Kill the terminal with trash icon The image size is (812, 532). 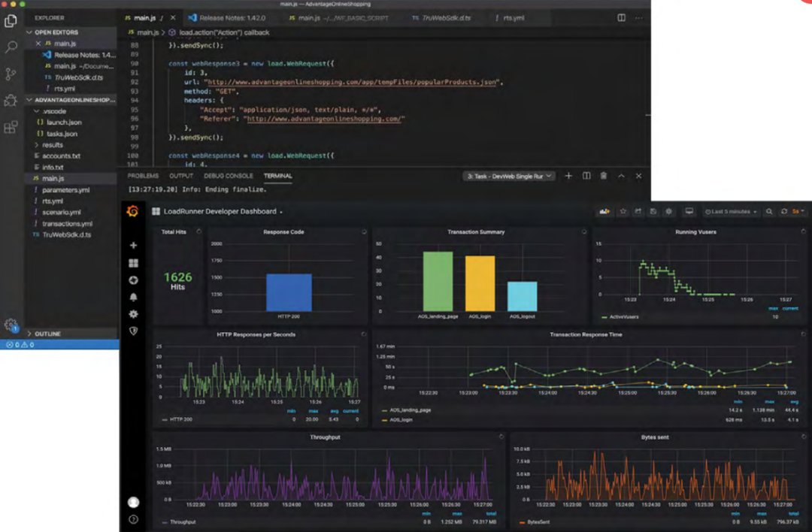pyautogui.click(x=603, y=176)
